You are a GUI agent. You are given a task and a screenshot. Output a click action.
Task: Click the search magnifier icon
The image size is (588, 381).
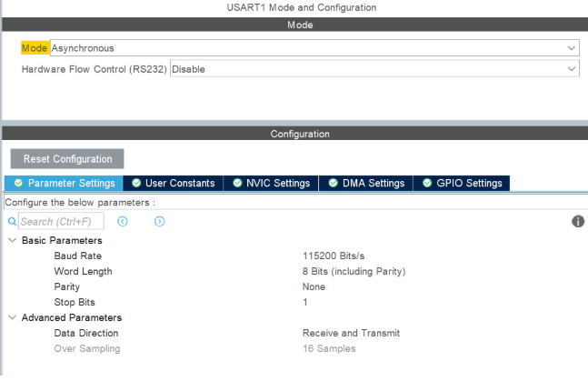coord(12,222)
